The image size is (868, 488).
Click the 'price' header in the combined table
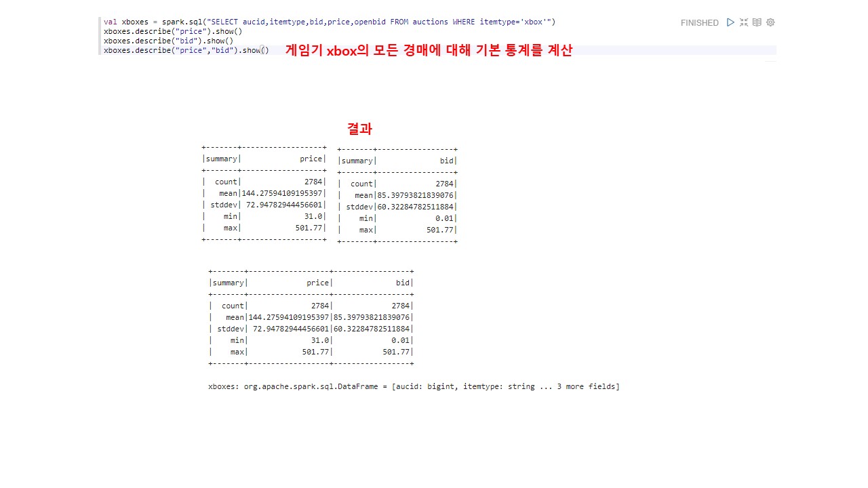(x=318, y=283)
